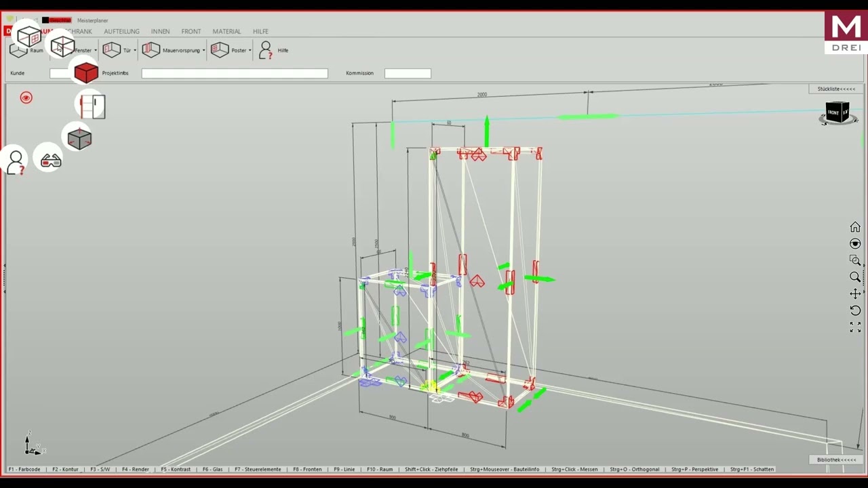Click Strg+F1 - Schatten in status bar

click(752, 469)
